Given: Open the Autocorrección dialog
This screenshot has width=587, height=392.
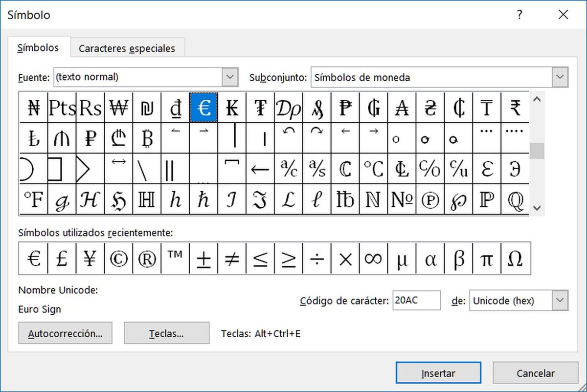Looking at the screenshot, I should pos(65,333).
